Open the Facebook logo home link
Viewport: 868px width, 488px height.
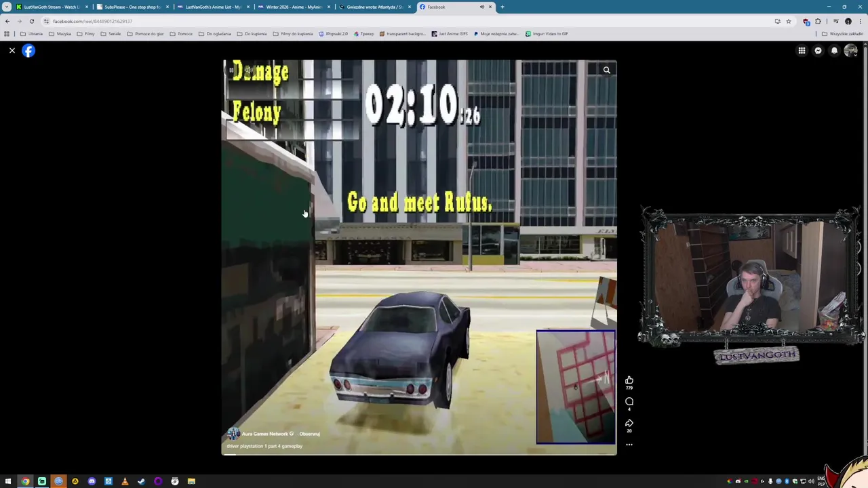[28, 51]
